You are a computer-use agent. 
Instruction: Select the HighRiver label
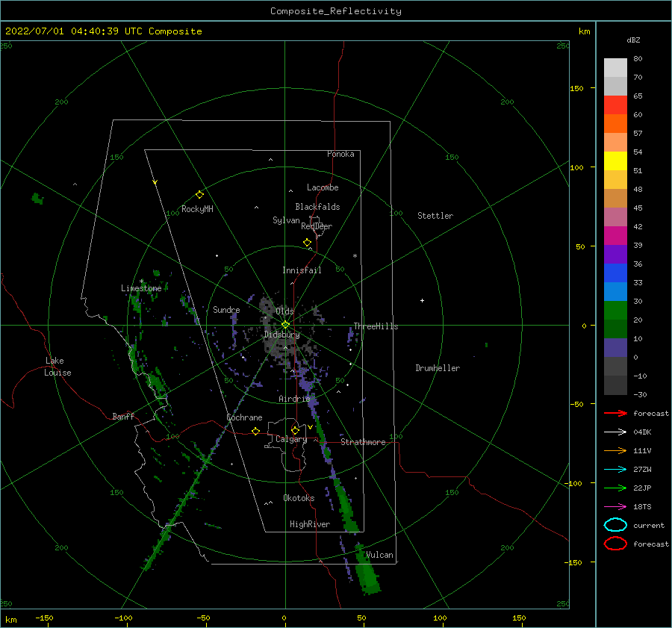[x=310, y=524]
